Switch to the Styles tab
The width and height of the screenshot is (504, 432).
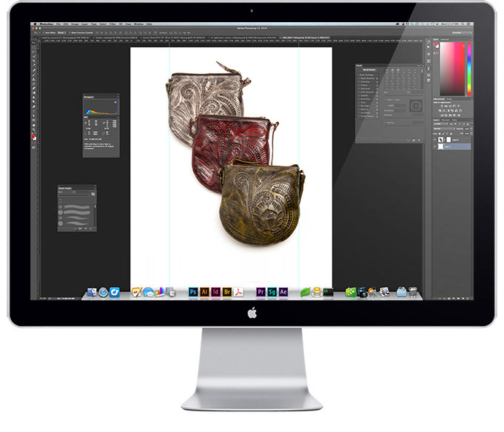click(x=449, y=99)
